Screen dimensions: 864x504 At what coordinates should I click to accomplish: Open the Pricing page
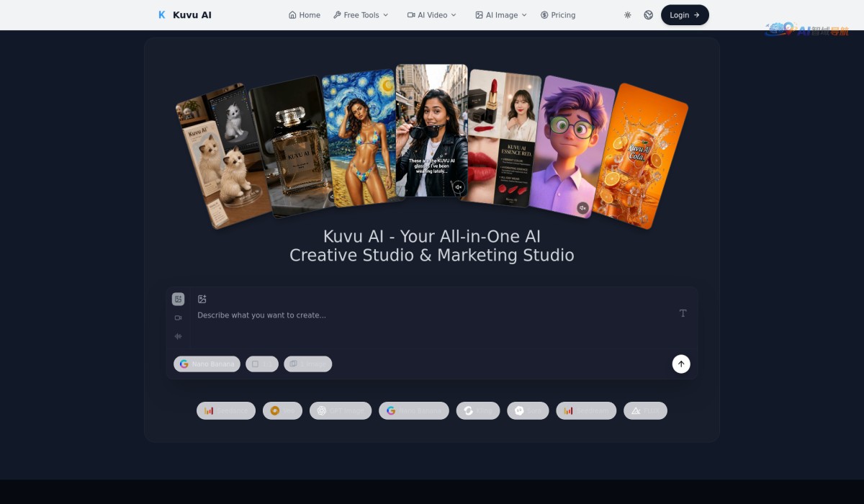point(558,14)
